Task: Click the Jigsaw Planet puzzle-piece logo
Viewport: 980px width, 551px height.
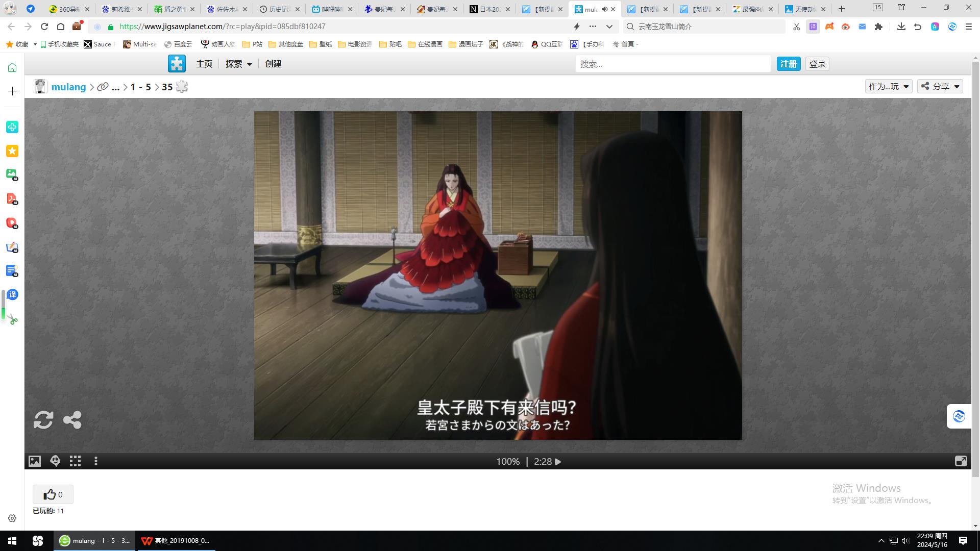Action: 177,64
